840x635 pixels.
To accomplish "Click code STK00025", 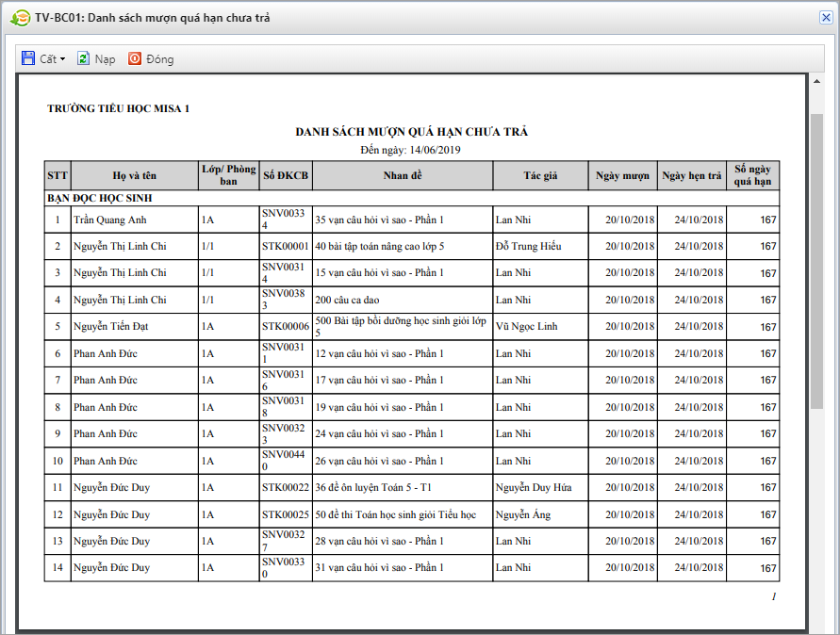I will 286,514.
